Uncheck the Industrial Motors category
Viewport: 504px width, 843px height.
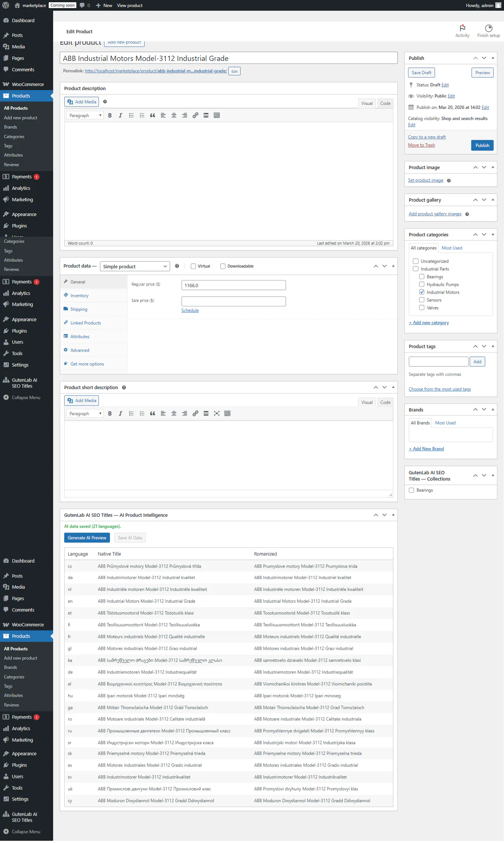(421, 292)
